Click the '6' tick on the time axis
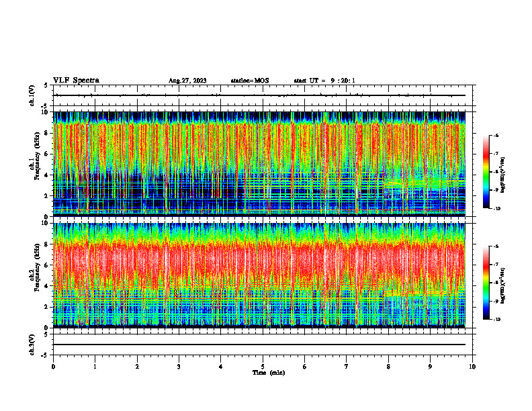Screen dimensions: 532x411 point(305,367)
